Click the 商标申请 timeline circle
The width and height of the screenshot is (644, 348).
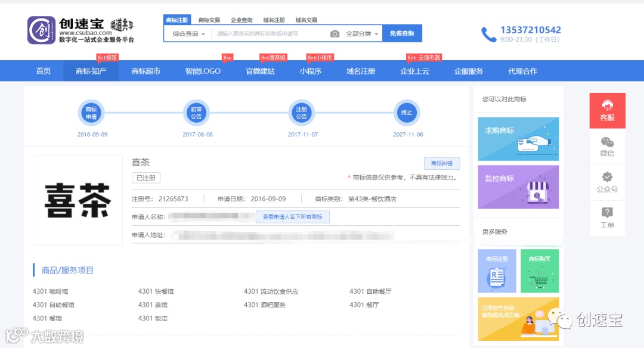91,113
